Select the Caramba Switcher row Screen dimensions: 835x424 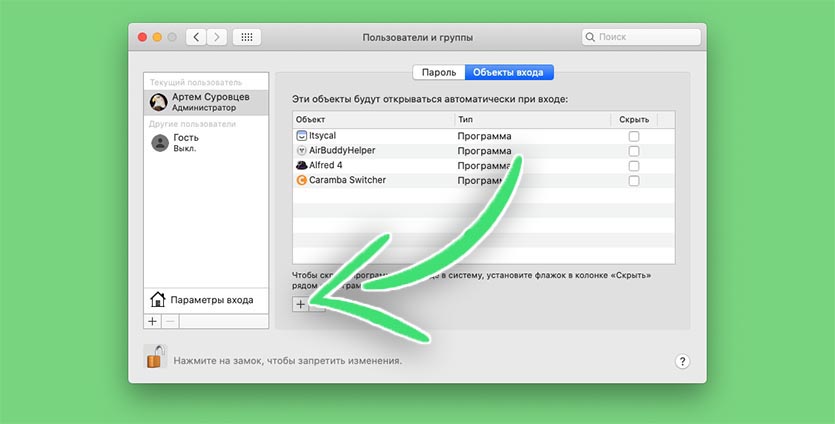(484, 181)
